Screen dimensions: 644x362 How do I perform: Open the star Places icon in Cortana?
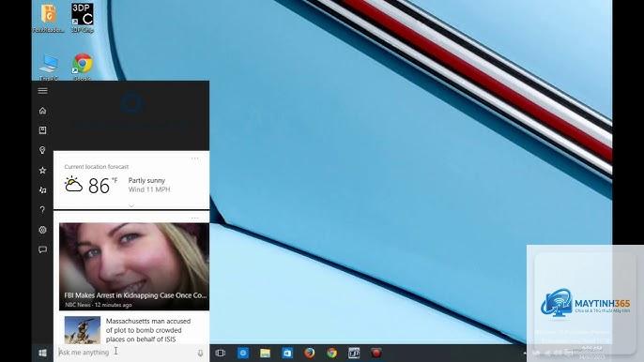point(43,170)
